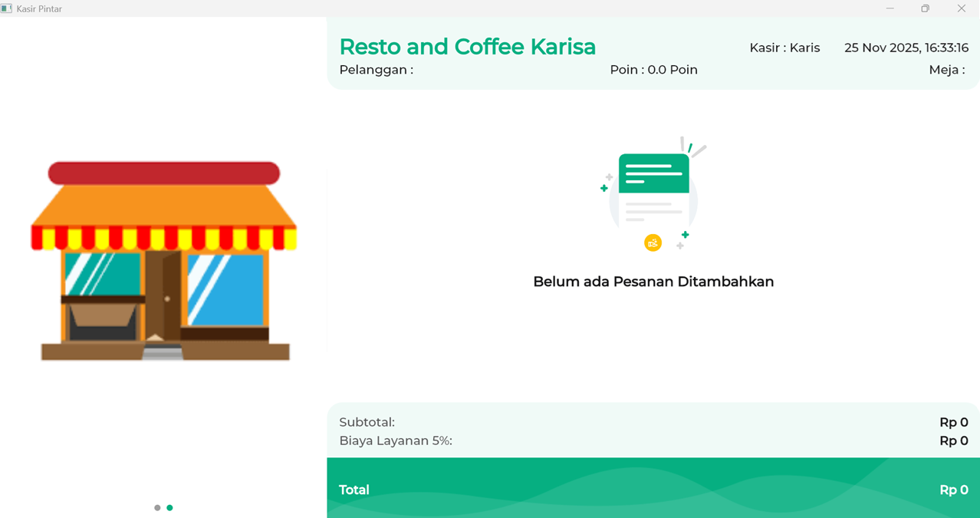Screen dimensions: 980x518
Task: Restore down the Kasir Pintar window
Action: (925, 8)
